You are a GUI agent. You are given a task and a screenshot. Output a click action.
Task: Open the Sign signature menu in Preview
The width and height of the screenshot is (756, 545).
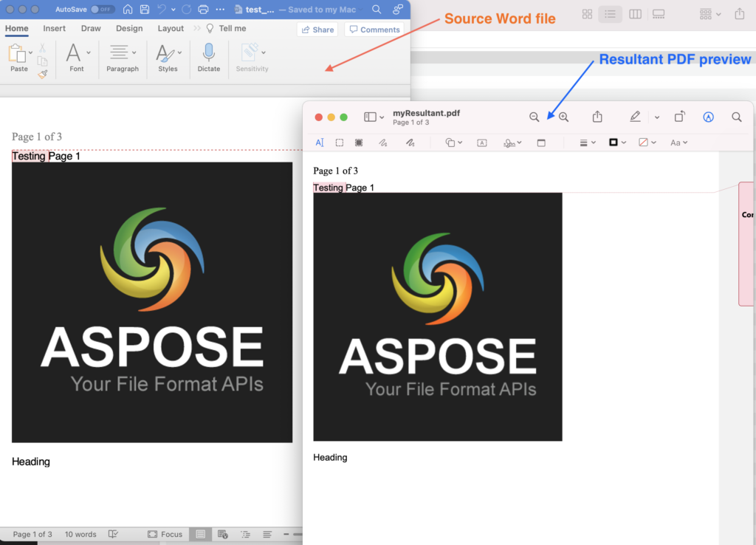pos(512,143)
